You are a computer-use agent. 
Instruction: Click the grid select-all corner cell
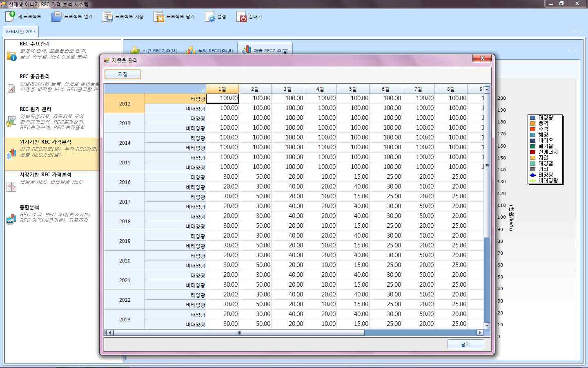[155, 89]
